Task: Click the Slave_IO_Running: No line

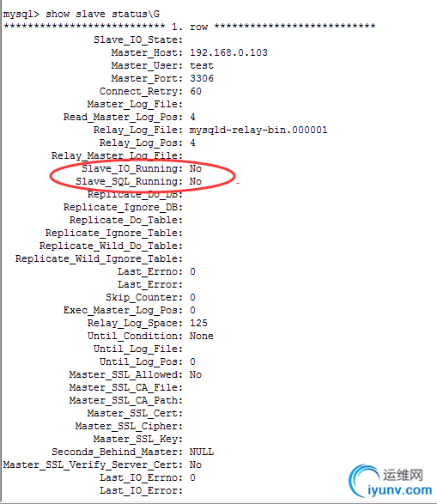Action: point(142,169)
